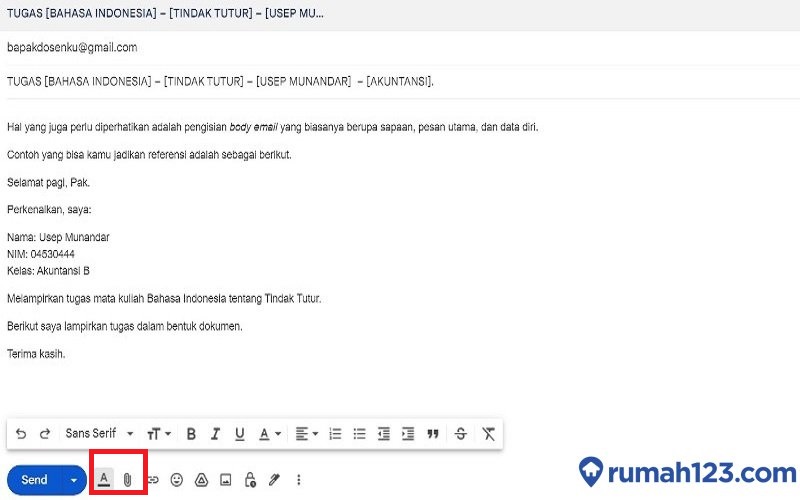Open the text size dropdown
The width and height of the screenshot is (800, 500).
click(x=159, y=434)
